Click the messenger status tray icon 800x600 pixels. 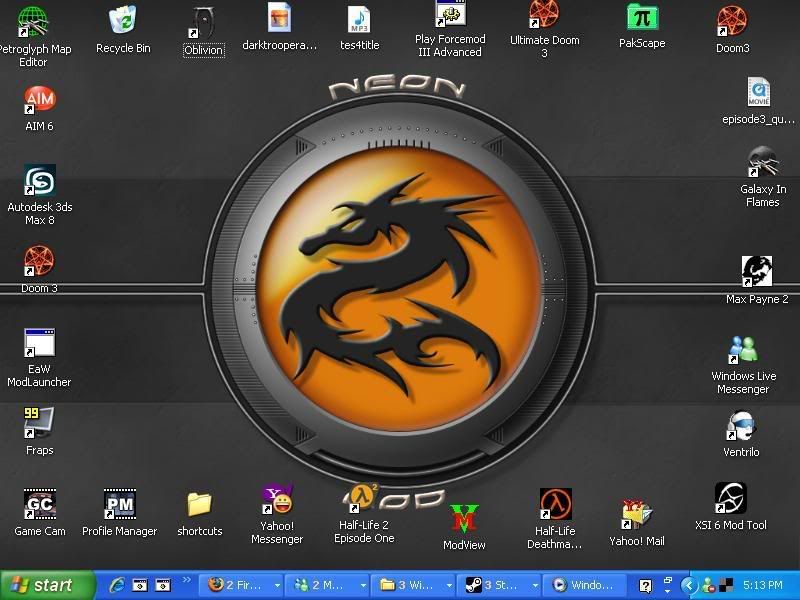click(x=708, y=585)
